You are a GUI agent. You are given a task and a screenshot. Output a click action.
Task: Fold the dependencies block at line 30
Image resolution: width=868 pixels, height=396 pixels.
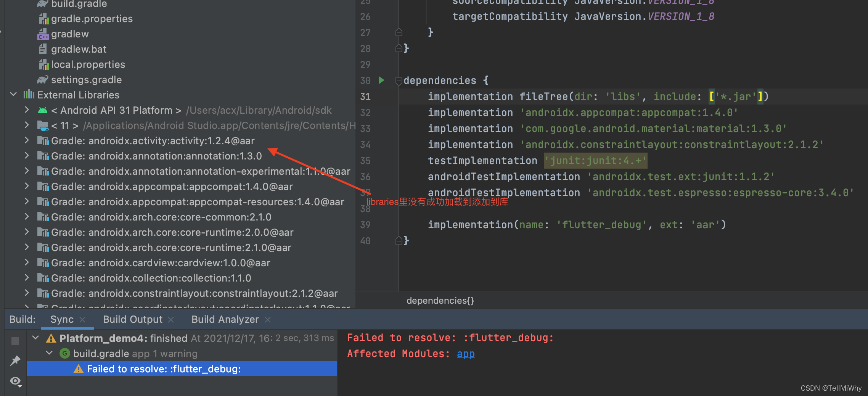[399, 80]
